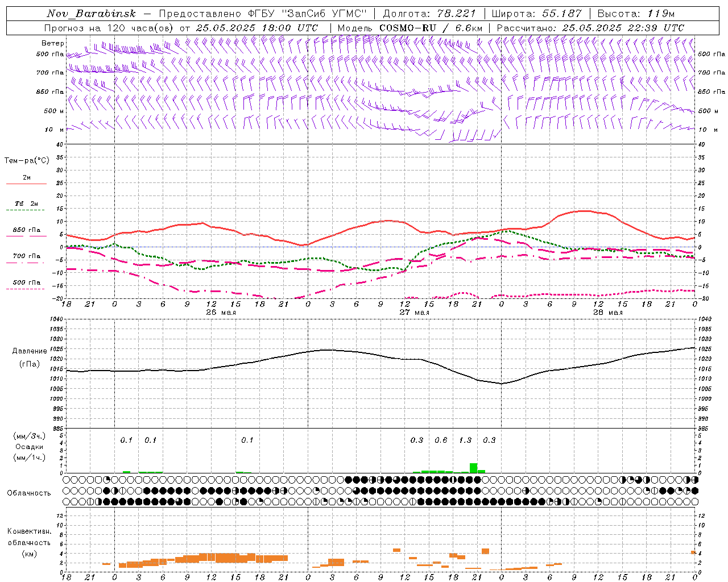This screenshot has height=582, width=728.
Task: Click the Ветер label of the wind panel
Action: (x=53, y=43)
